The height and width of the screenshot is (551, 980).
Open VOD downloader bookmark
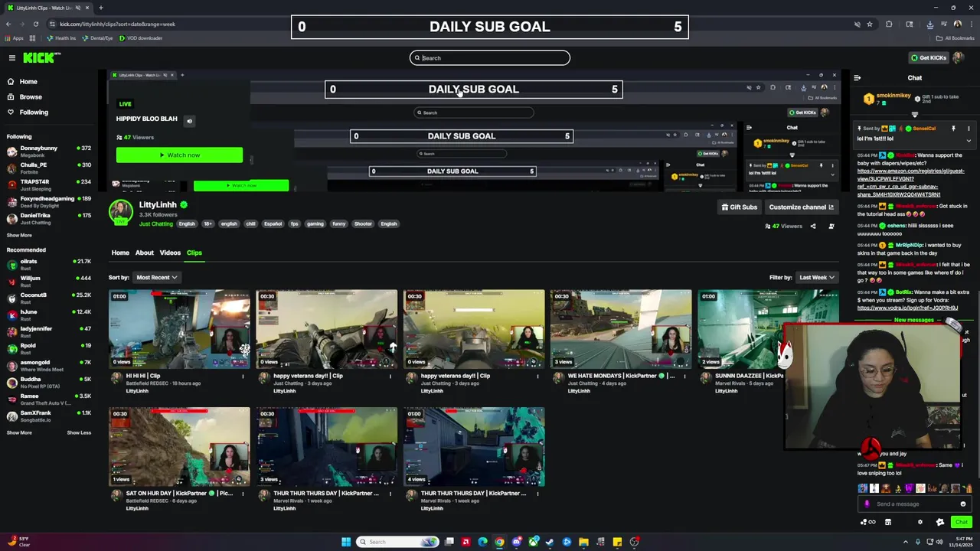click(x=140, y=38)
